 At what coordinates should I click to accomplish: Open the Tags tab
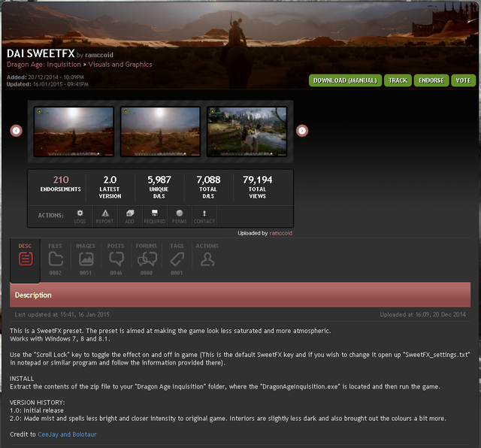click(177, 259)
